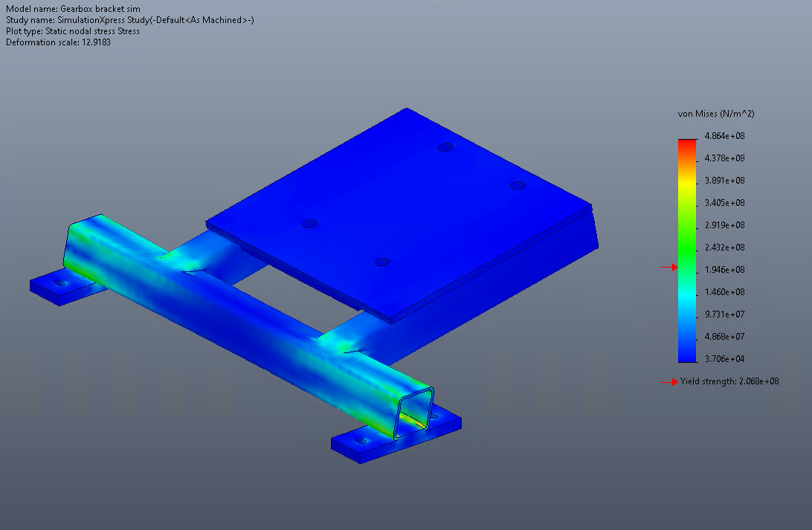Toggle the yield strength marker on the legend
812x530 pixels.
coord(672,381)
